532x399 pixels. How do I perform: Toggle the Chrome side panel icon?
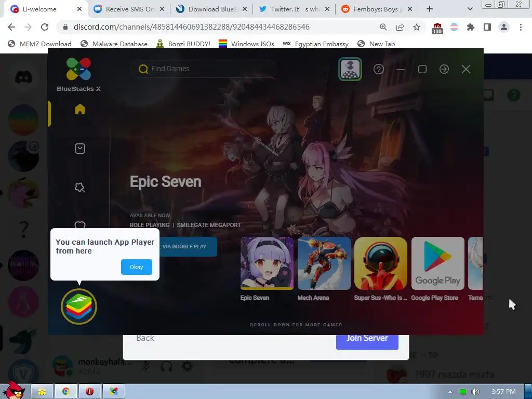[487, 27]
